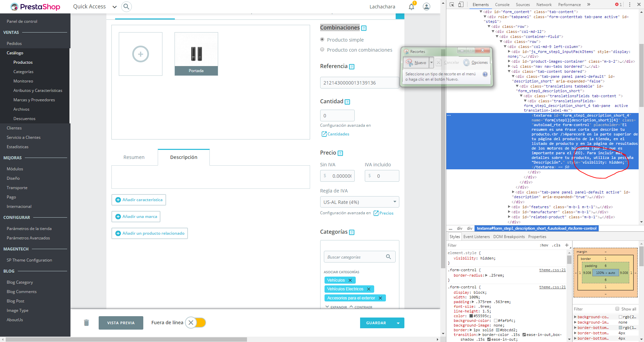The width and height of the screenshot is (644, 342).
Task: Open Atributos y Características in sidebar
Action: (38, 91)
